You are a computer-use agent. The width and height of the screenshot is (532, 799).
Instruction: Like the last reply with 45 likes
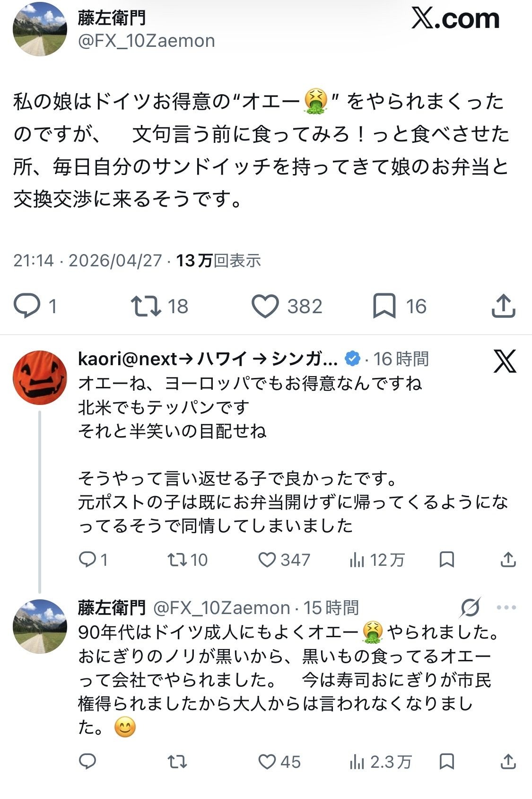267,762
